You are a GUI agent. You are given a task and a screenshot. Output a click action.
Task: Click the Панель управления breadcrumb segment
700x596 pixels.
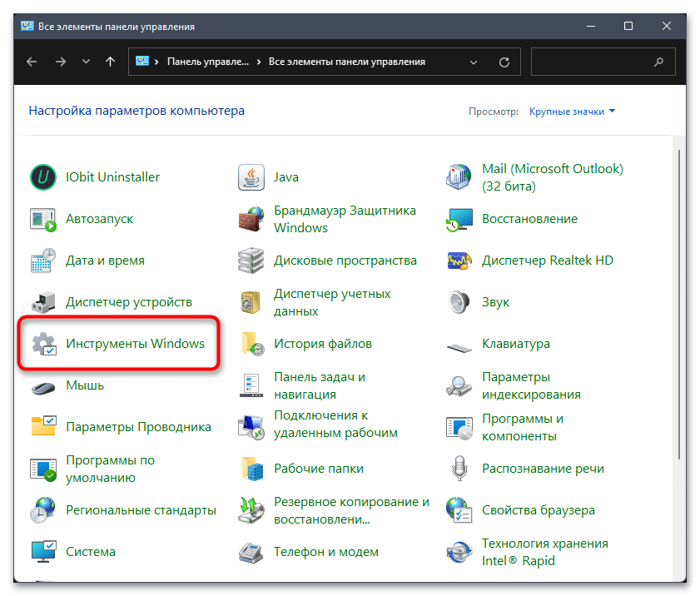pos(207,62)
